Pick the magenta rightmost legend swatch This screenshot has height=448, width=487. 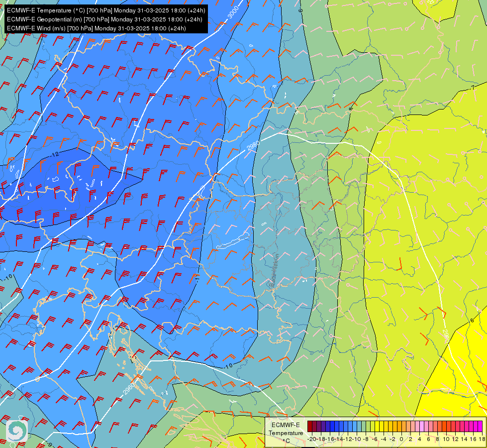tap(480, 426)
